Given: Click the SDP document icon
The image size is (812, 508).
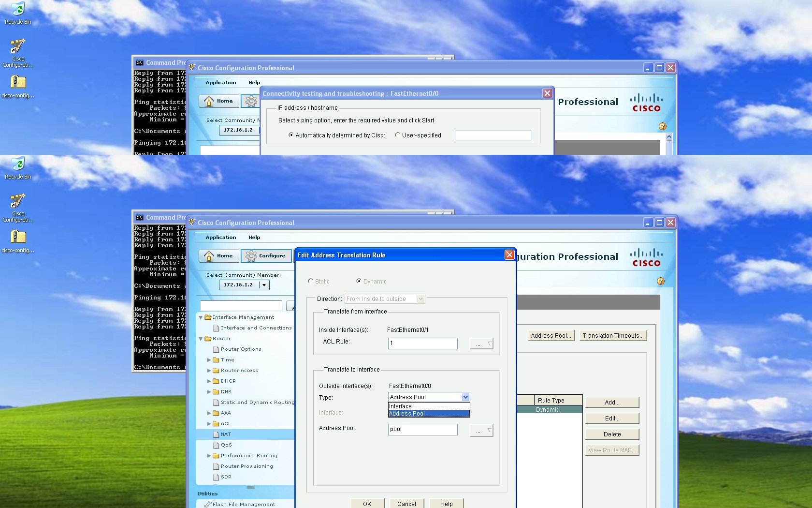Looking at the screenshot, I should (216, 477).
